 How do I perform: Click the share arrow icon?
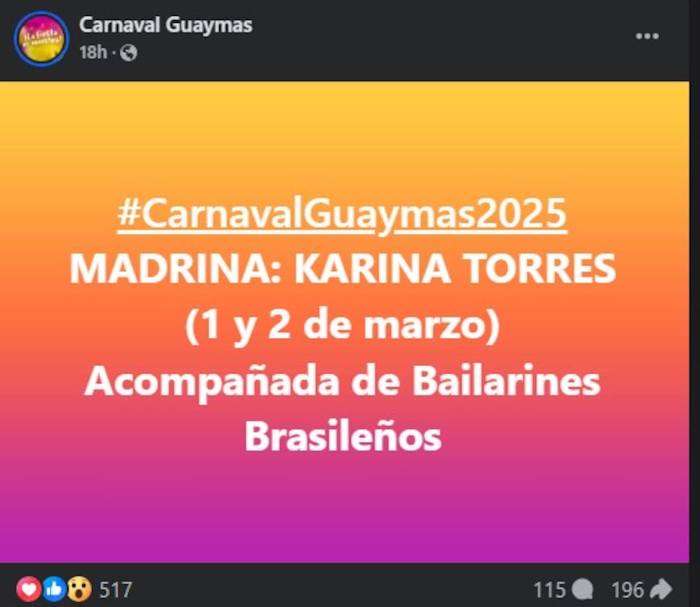660,590
